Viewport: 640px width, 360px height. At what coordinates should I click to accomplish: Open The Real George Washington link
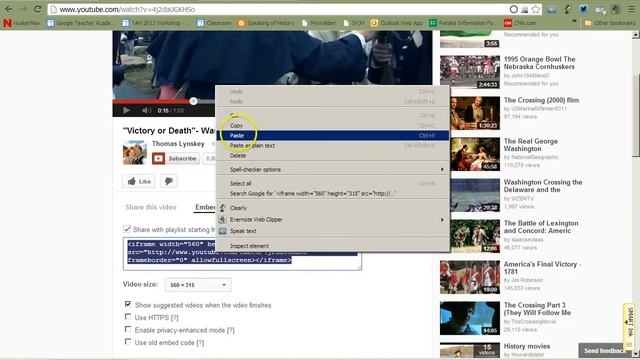pos(531,145)
